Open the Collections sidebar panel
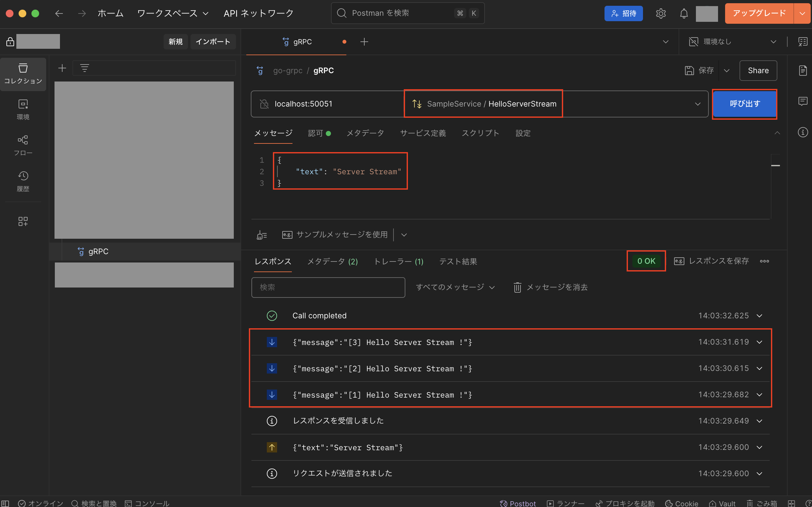The height and width of the screenshot is (507, 812). click(x=23, y=74)
